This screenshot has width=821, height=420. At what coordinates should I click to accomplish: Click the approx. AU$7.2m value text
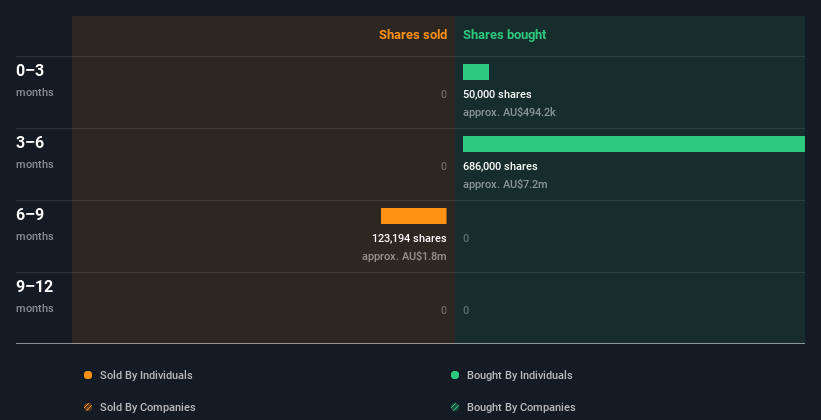(x=505, y=184)
